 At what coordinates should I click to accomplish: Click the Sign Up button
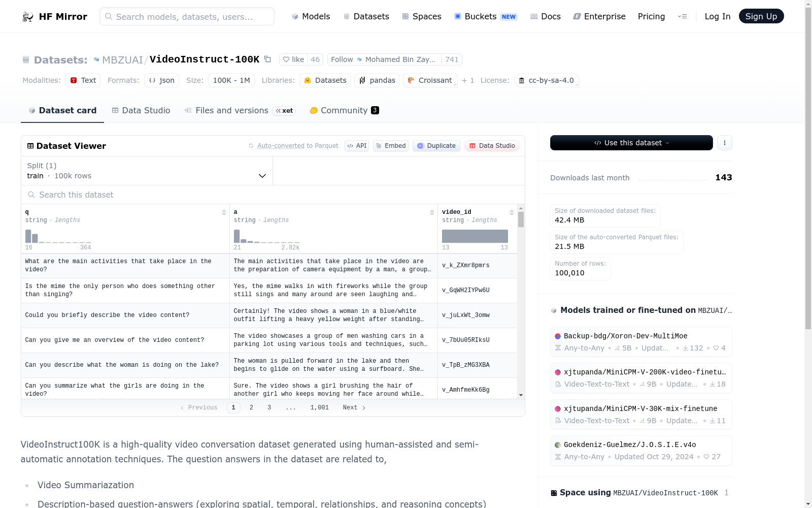pos(761,16)
